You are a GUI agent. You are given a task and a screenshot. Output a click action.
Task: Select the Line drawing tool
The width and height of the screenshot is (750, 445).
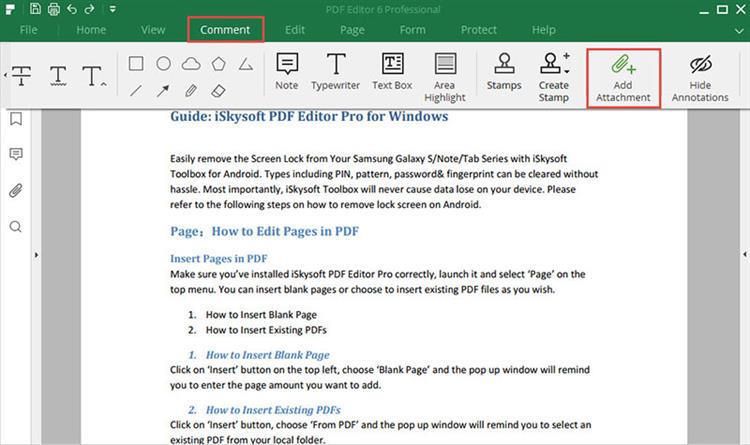coord(136,90)
